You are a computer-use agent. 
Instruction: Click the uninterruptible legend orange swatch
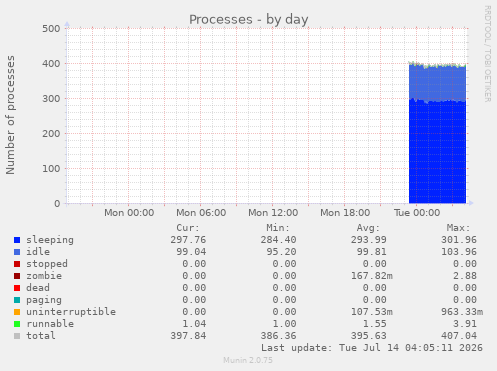[17, 312]
